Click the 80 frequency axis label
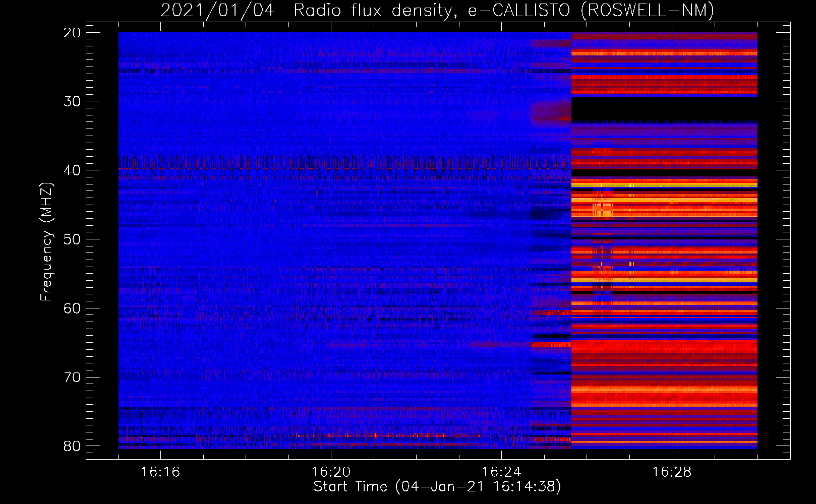Screen dimensions: 816x504 (x=73, y=447)
